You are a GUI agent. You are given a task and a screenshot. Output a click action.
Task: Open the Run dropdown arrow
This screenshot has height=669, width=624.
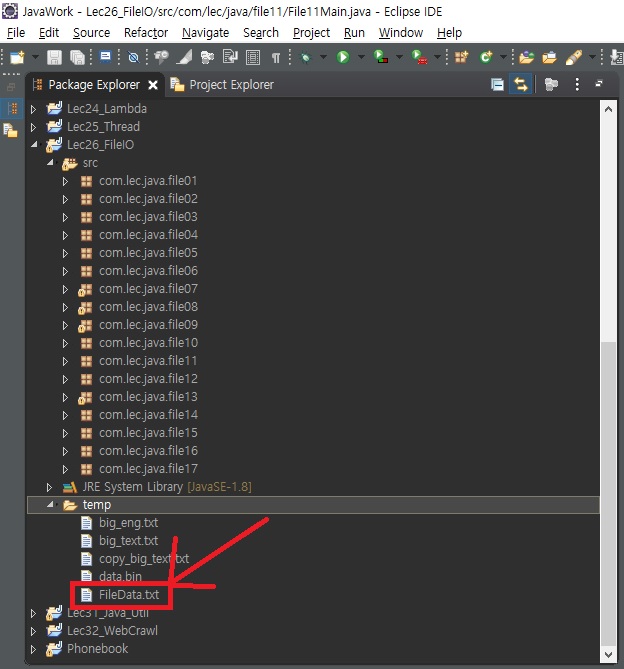[361, 57]
